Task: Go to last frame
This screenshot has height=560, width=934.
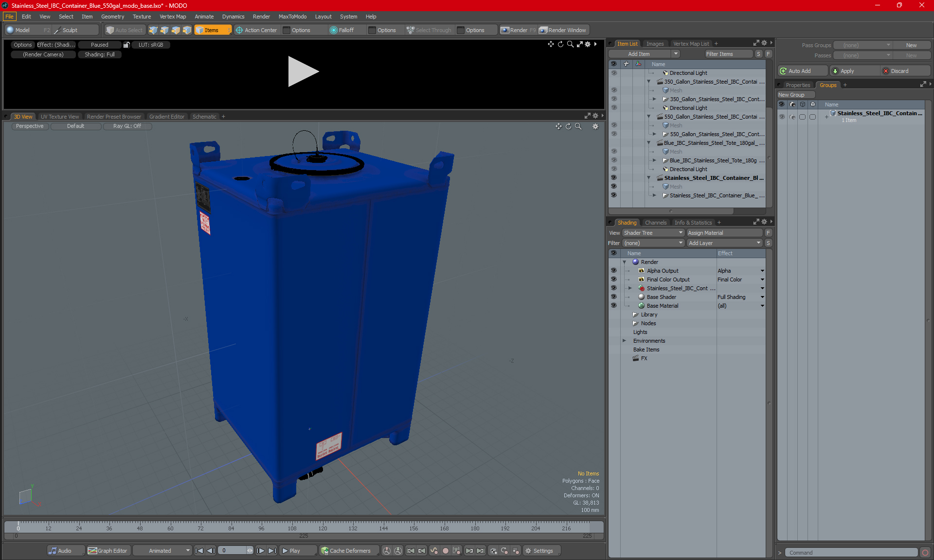Action: [272, 551]
